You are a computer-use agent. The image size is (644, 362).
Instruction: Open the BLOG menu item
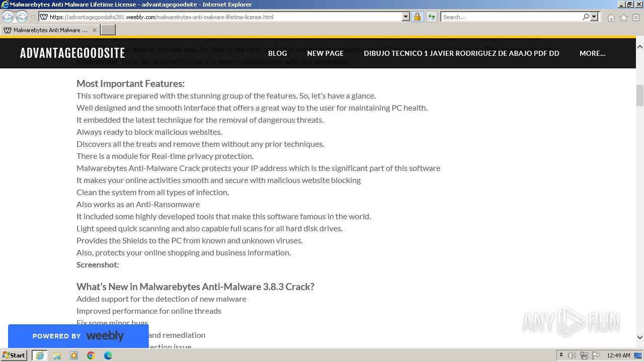coord(277,53)
